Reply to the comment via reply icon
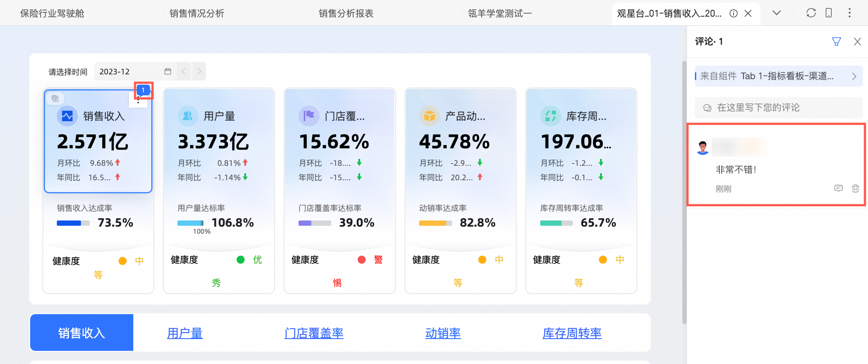 click(x=838, y=189)
